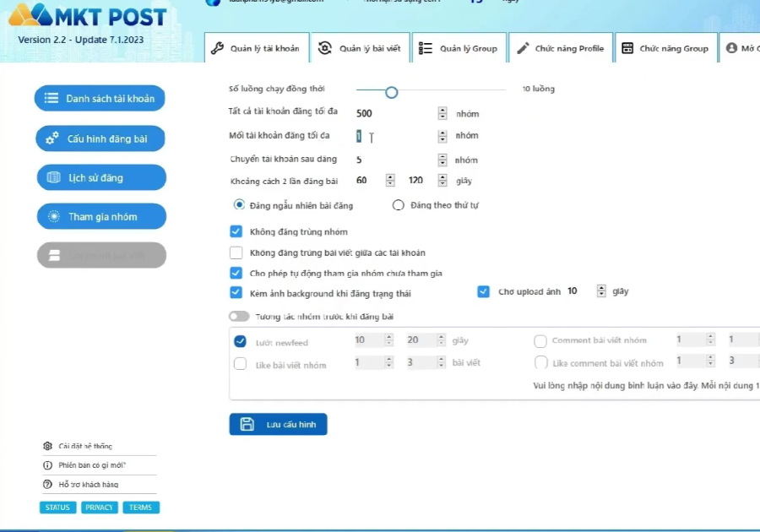Open Tham gia nhóm sidebar page
The image size is (760, 532).
pos(101,216)
